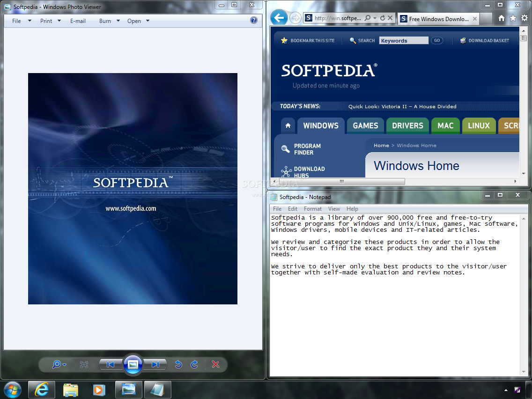This screenshot has height=399, width=532.
Task: Click the Keywords search field
Action: (x=403, y=40)
